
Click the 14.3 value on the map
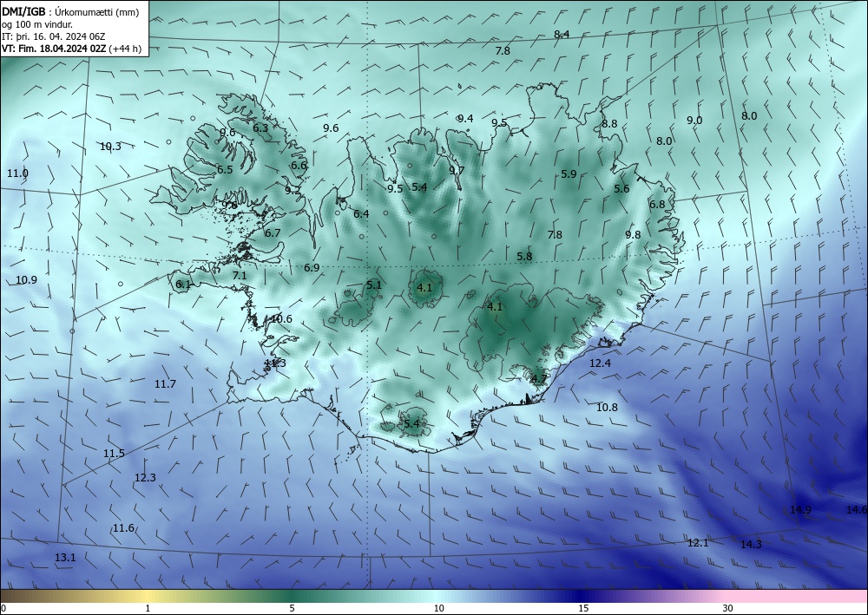pos(751,545)
